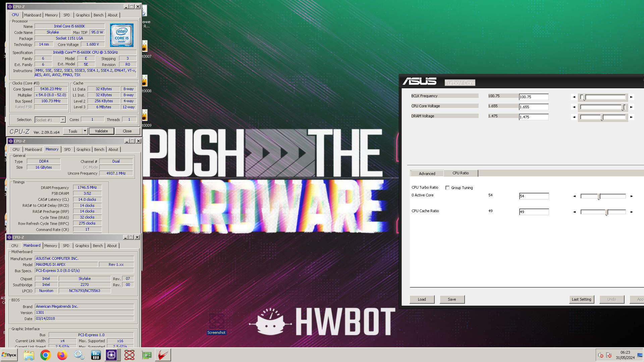Open the dark-blue bar-chart app in taskbar
Screen dimensions: 644x362
click(x=96, y=355)
